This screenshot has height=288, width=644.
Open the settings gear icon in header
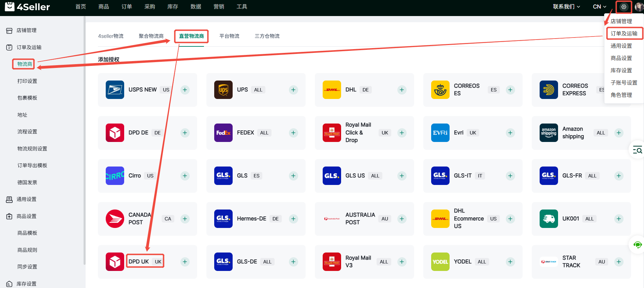pyautogui.click(x=624, y=7)
